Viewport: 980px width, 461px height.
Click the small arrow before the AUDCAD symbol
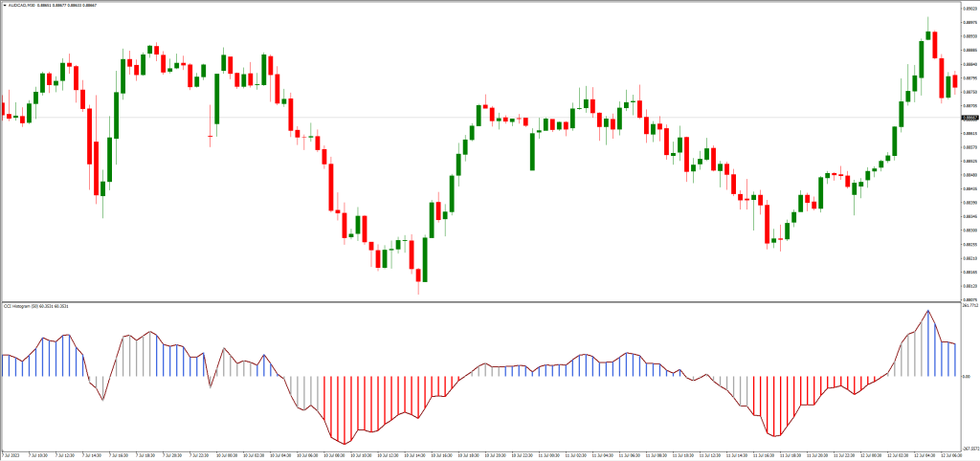pos(5,5)
